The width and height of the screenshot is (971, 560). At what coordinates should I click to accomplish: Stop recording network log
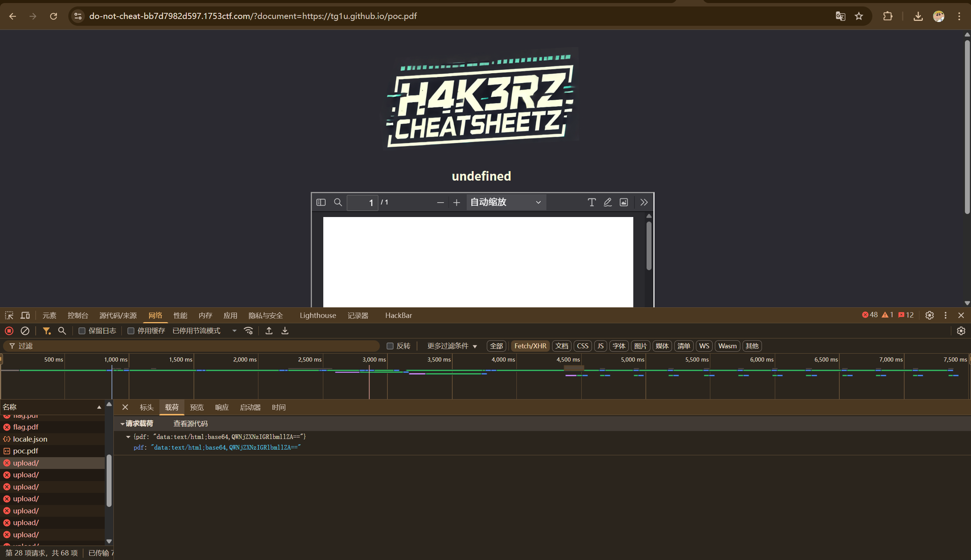pos(9,331)
